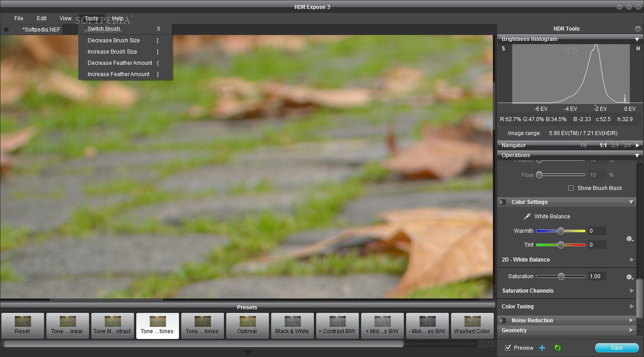Screen dimensions: 644x357
Task: Open the gear menu beside Saturation
Action: (x=630, y=277)
